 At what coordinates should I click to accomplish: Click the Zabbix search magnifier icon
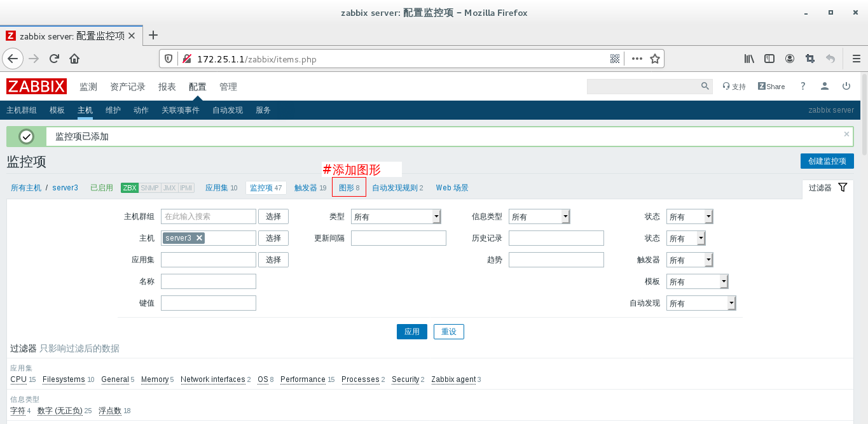pyautogui.click(x=705, y=86)
